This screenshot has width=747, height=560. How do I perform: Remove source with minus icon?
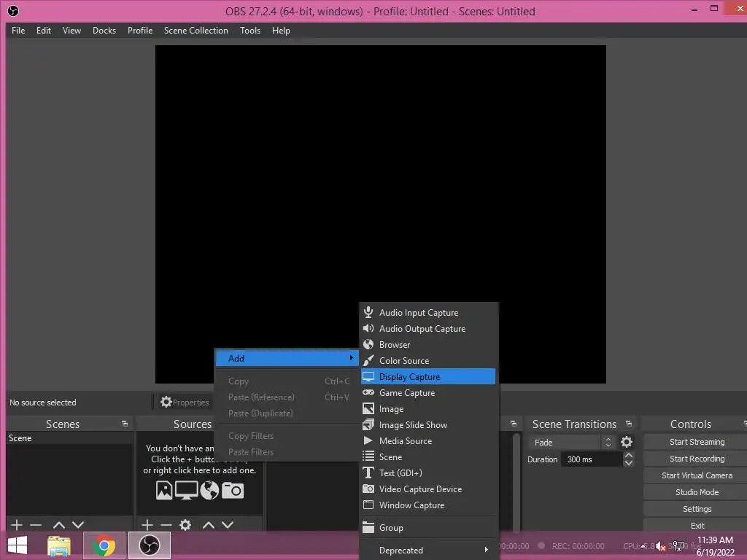166,525
